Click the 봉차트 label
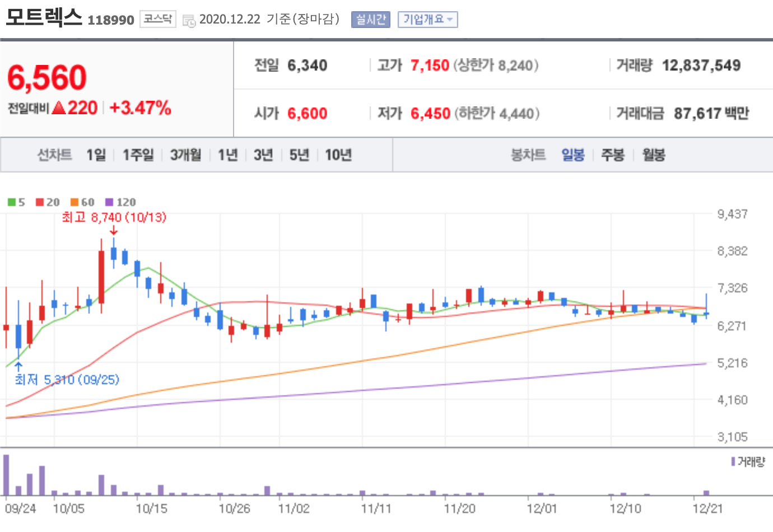Image resolution: width=773 pixels, height=532 pixels. 528,155
